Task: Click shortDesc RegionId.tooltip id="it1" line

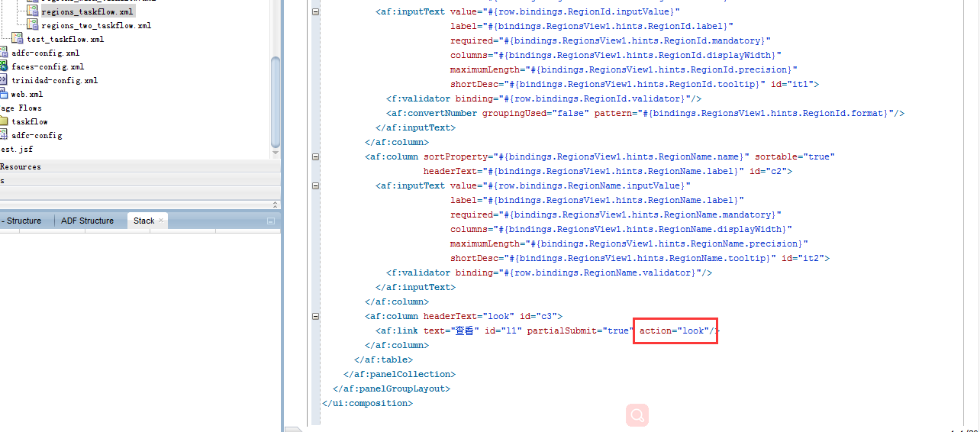Action: click(x=634, y=84)
